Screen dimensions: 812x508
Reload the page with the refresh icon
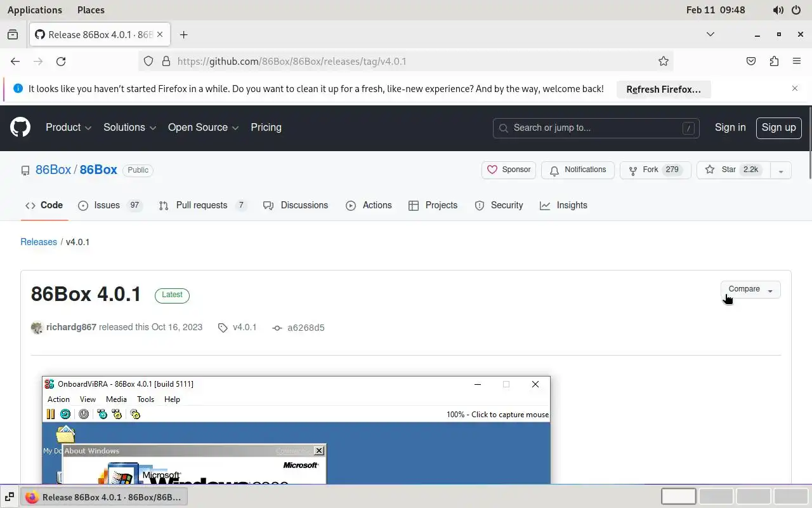coord(61,61)
